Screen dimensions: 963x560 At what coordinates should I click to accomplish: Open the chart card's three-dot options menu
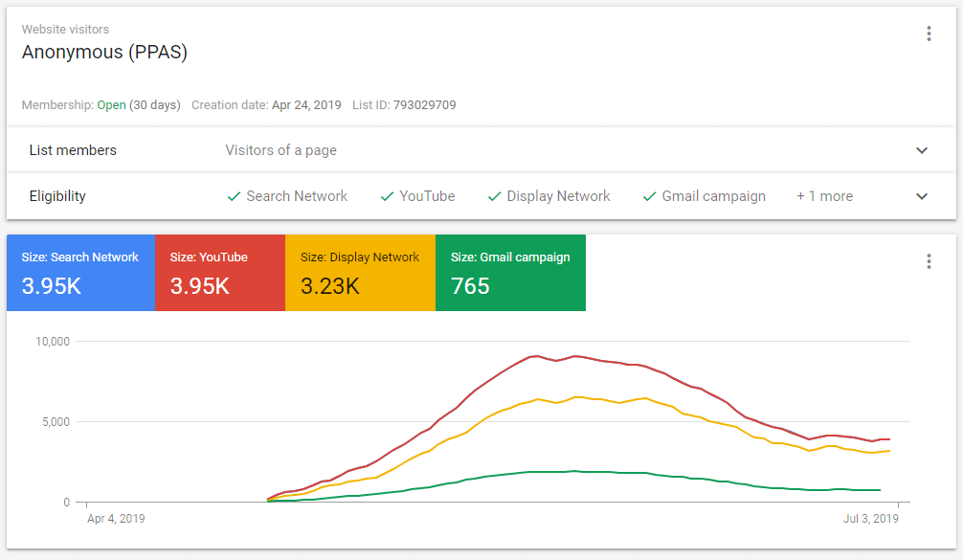pyautogui.click(x=928, y=261)
